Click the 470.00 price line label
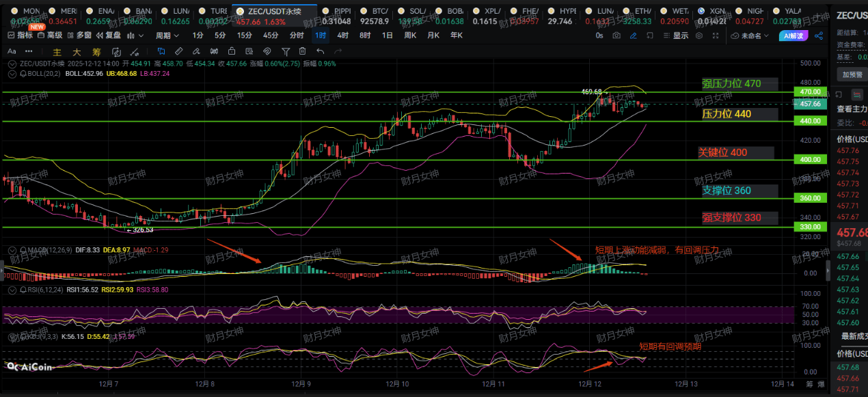The image size is (868, 397). [810, 92]
